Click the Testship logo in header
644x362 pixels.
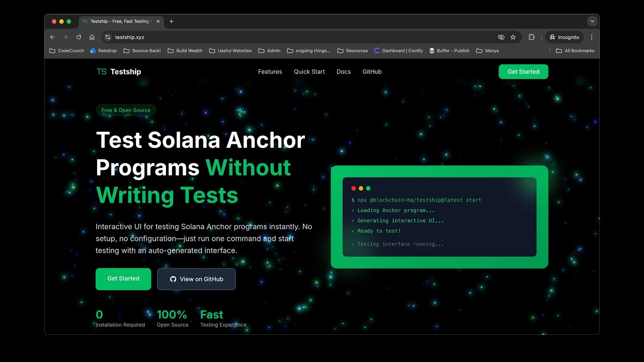tap(119, 72)
